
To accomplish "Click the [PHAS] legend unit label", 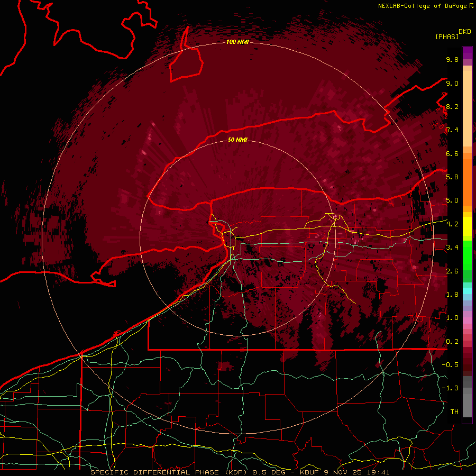I will 447,36.
